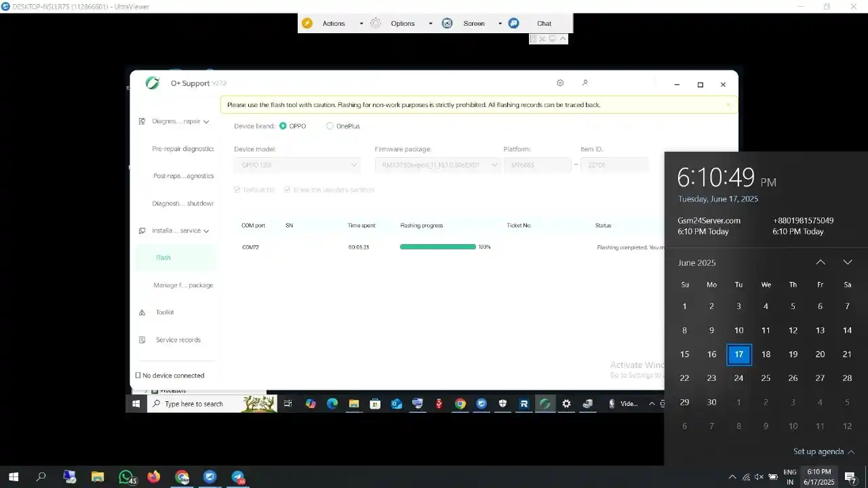Open the O+ Support user account icon

pos(585,83)
